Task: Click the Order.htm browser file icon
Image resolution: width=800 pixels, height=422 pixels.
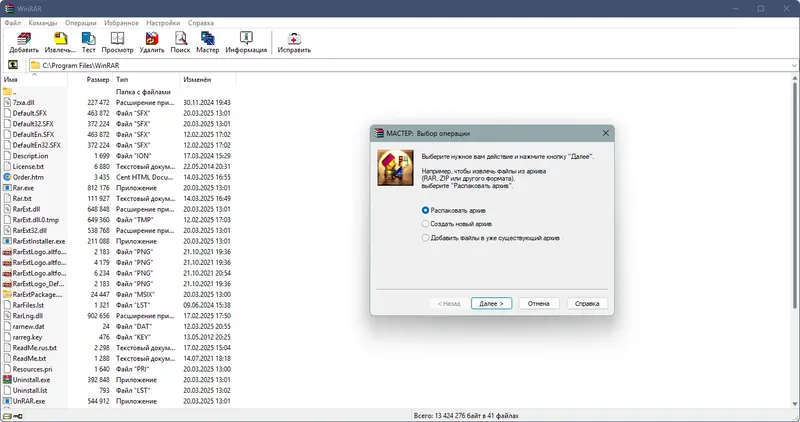Action: click(x=7, y=177)
